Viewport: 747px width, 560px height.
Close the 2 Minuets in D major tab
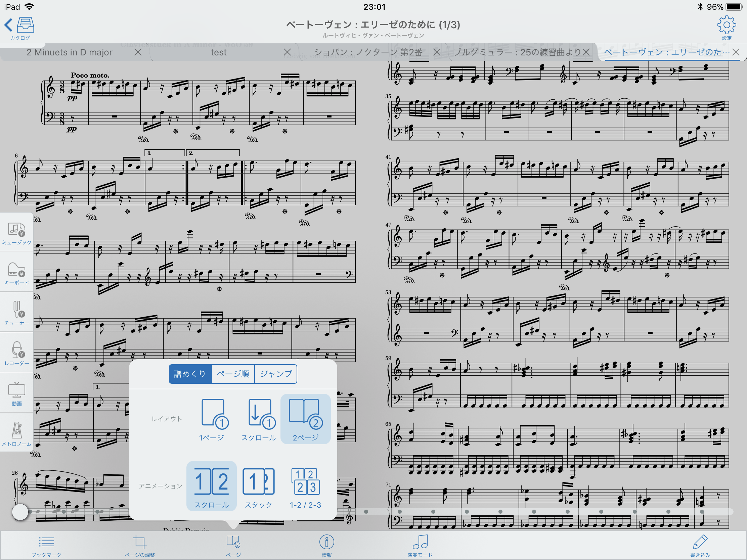(x=138, y=52)
